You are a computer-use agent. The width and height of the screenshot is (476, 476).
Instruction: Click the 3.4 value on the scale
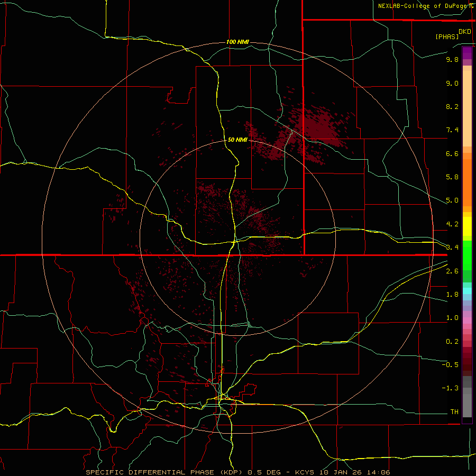pyautogui.click(x=452, y=248)
